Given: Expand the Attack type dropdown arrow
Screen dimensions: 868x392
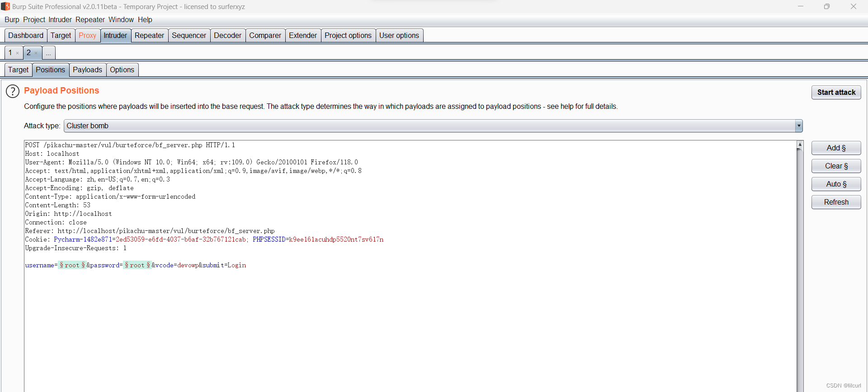Looking at the screenshot, I should (x=799, y=126).
